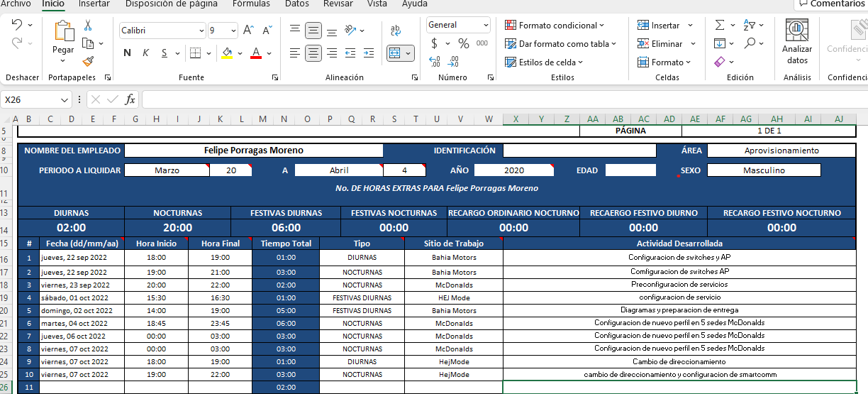
Task: Click the Insert function fx icon
Action: pyautogui.click(x=130, y=100)
